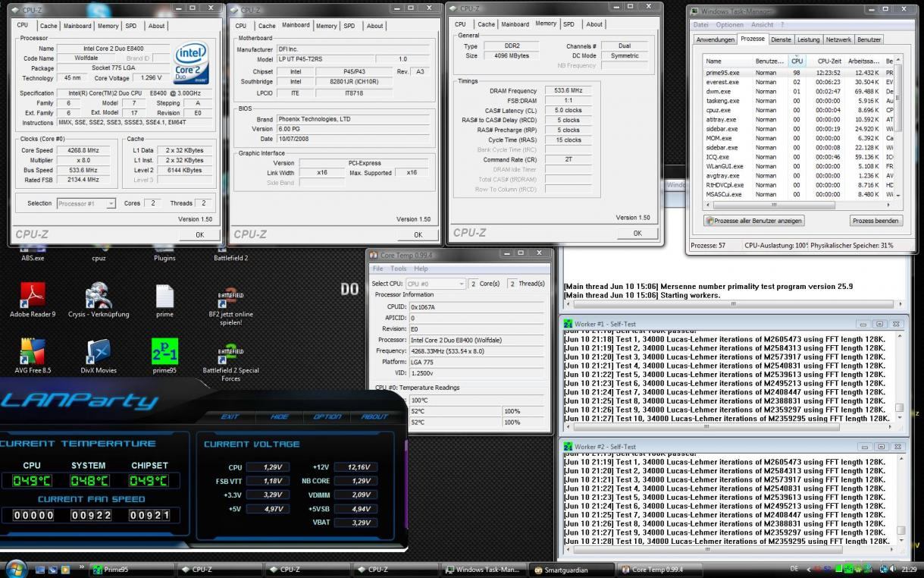This screenshot has height=578, width=924.
Task: Click the Windows Start orb
Action: point(16,569)
